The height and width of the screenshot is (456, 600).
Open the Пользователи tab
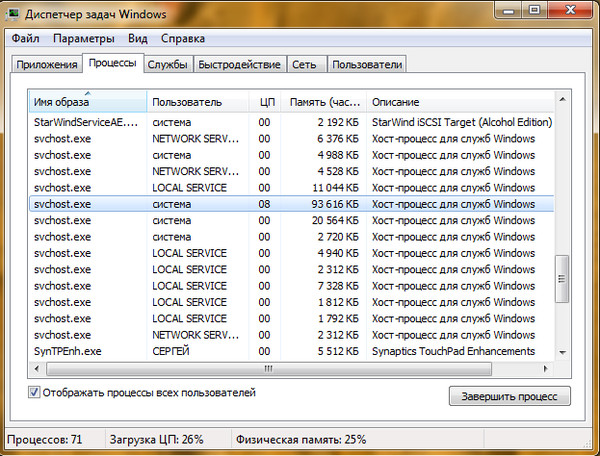pyautogui.click(x=367, y=64)
